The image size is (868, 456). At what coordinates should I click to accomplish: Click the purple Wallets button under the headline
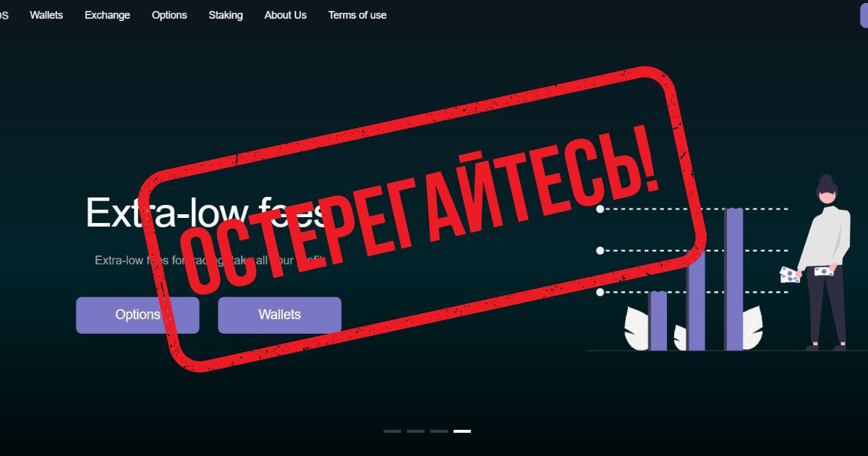point(279,315)
